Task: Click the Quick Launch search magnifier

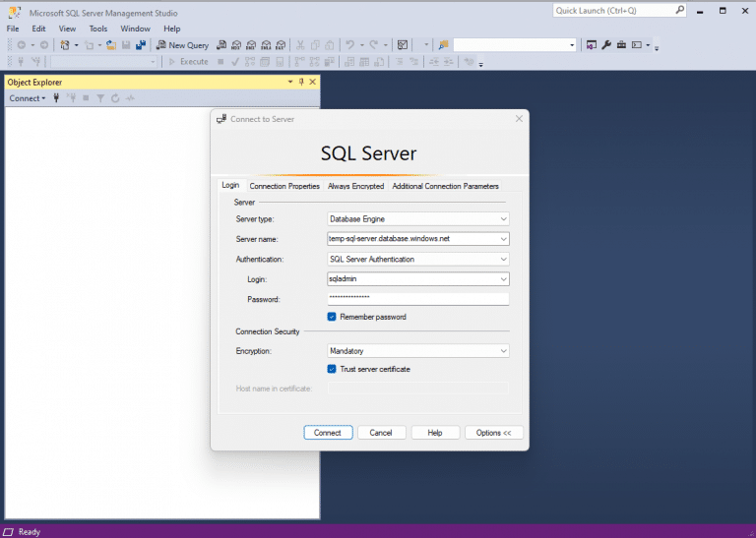Action: (x=679, y=10)
